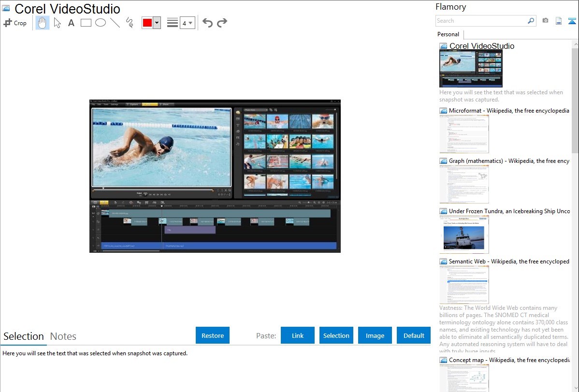Image resolution: width=579 pixels, height=392 pixels.
Task: Click the red annotation color swatch
Action: pos(147,23)
